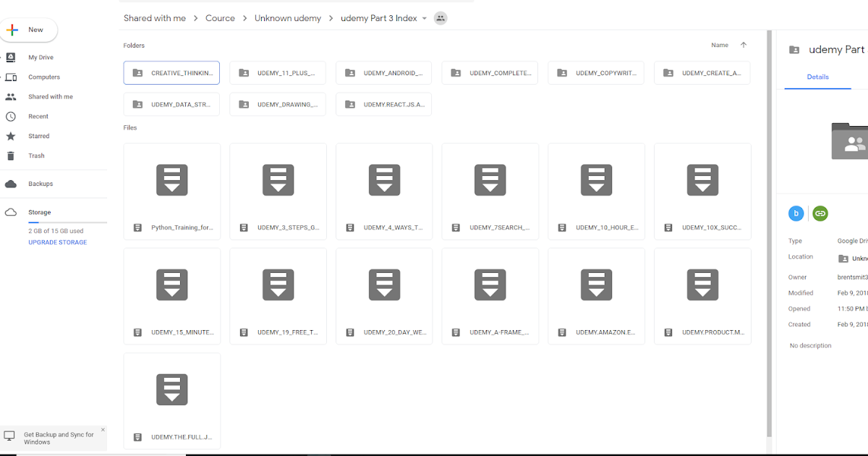
Task: Open Shared with me in sidebar
Action: (50, 96)
